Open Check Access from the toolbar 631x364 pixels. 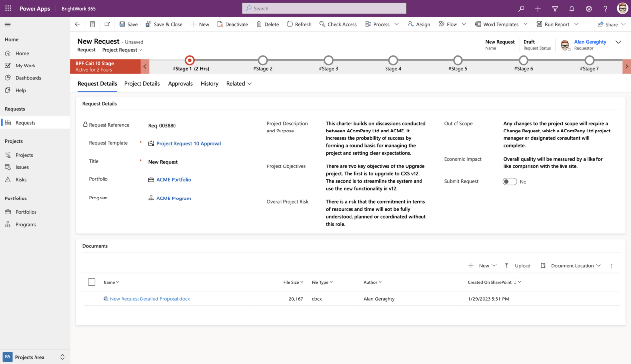point(322,24)
